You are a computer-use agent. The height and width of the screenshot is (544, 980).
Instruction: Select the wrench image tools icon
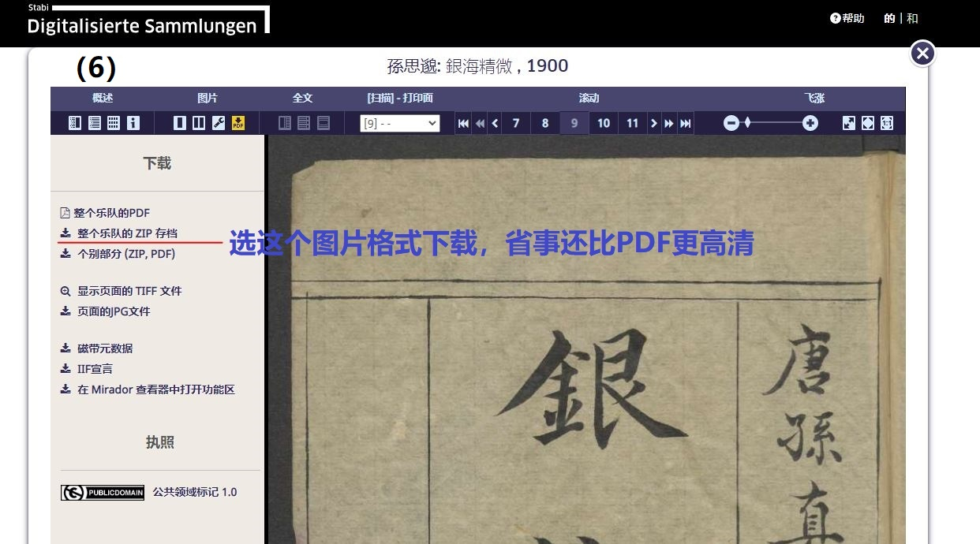point(219,123)
